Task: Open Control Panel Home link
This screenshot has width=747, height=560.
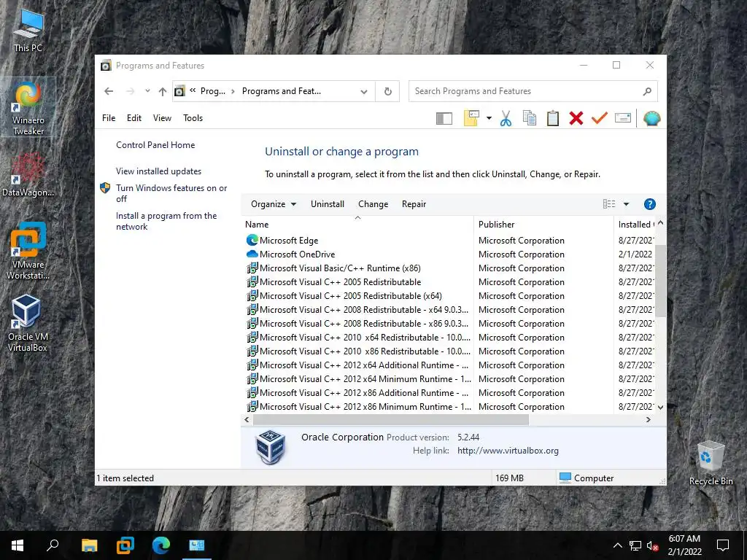Action: point(155,145)
